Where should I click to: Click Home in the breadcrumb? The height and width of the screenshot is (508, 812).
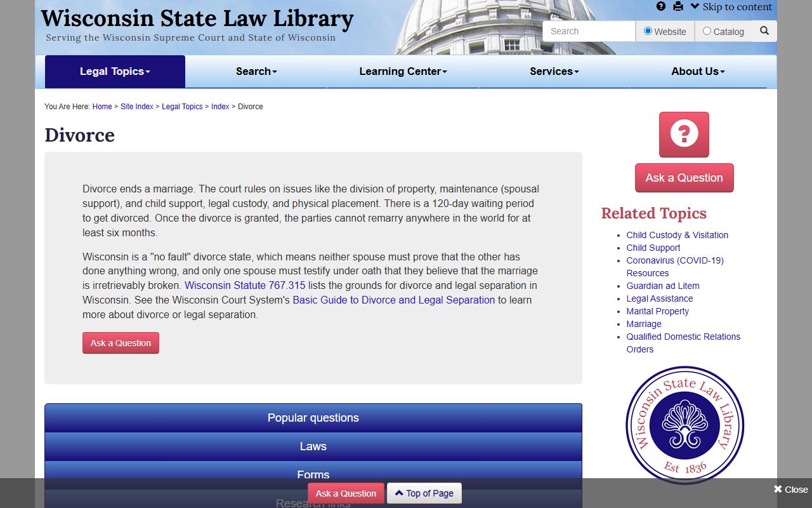pyautogui.click(x=102, y=107)
